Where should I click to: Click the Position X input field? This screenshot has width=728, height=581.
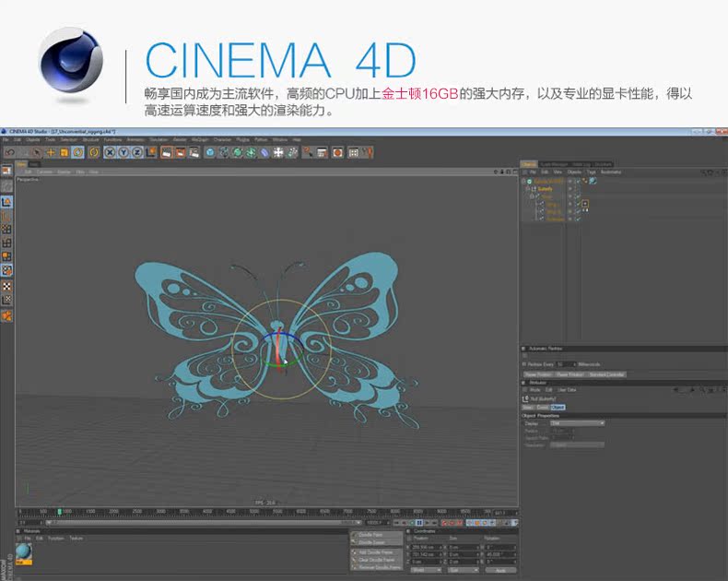click(x=427, y=548)
